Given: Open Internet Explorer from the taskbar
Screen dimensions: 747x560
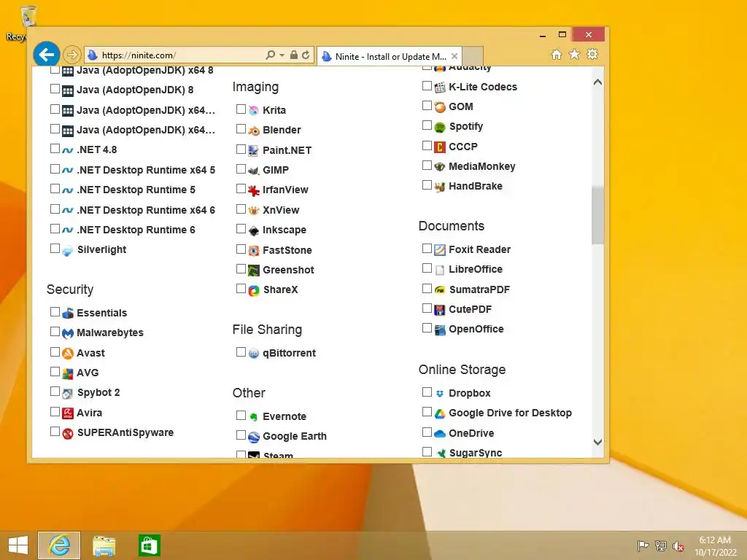Looking at the screenshot, I should tap(59, 545).
